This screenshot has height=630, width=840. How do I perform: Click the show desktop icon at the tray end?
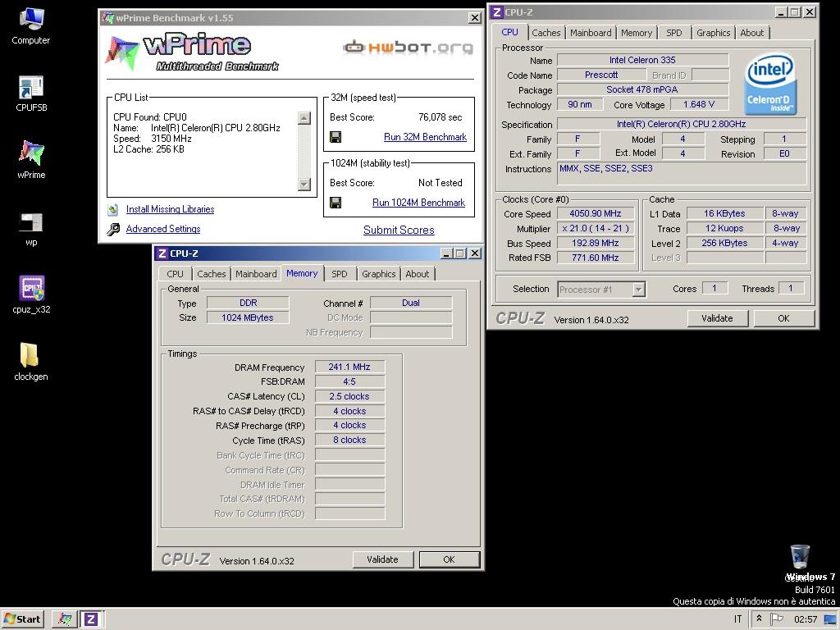point(831,619)
